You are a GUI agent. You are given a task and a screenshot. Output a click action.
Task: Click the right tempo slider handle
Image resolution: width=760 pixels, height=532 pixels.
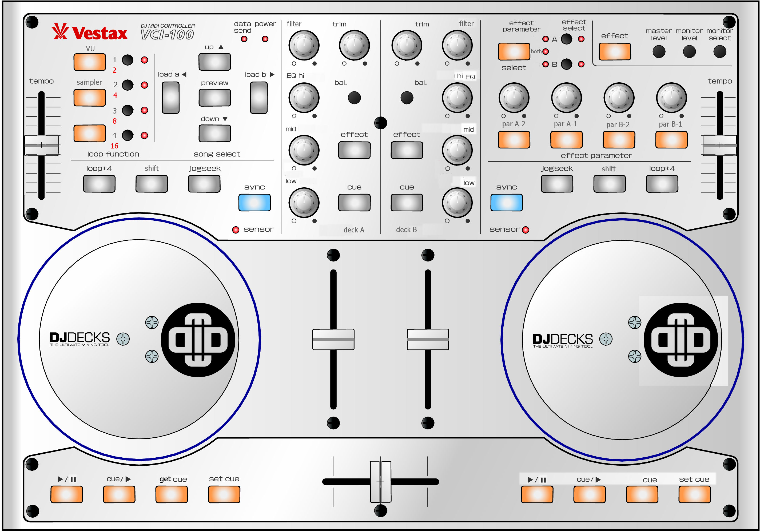coord(720,145)
